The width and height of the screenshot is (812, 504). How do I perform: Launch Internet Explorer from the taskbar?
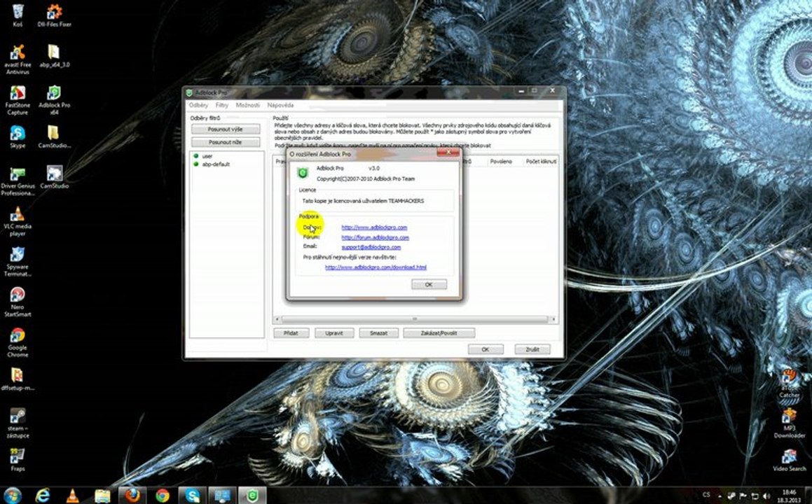[x=43, y=495]
